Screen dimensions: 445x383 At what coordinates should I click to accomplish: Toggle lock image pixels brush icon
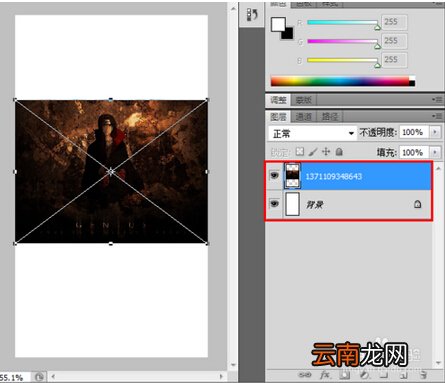(x=313, y=152)
